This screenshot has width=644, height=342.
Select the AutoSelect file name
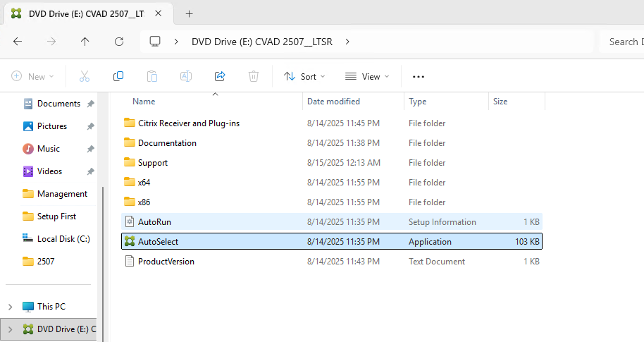(158, 242)
